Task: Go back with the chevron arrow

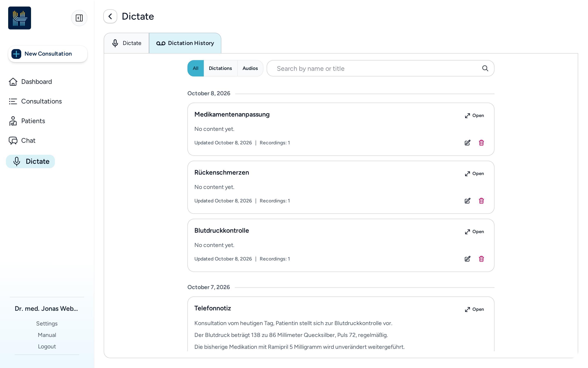Action: coord(110,16)
